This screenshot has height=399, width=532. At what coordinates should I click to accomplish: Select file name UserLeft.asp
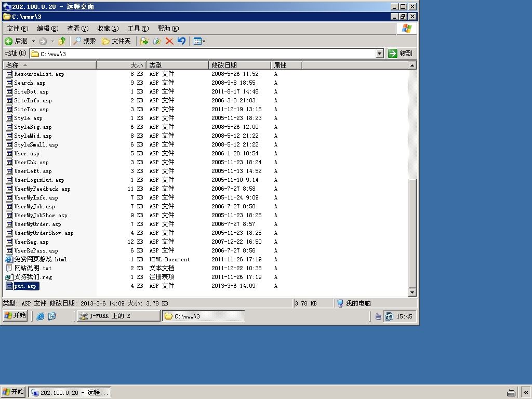(x=33, y=171)
